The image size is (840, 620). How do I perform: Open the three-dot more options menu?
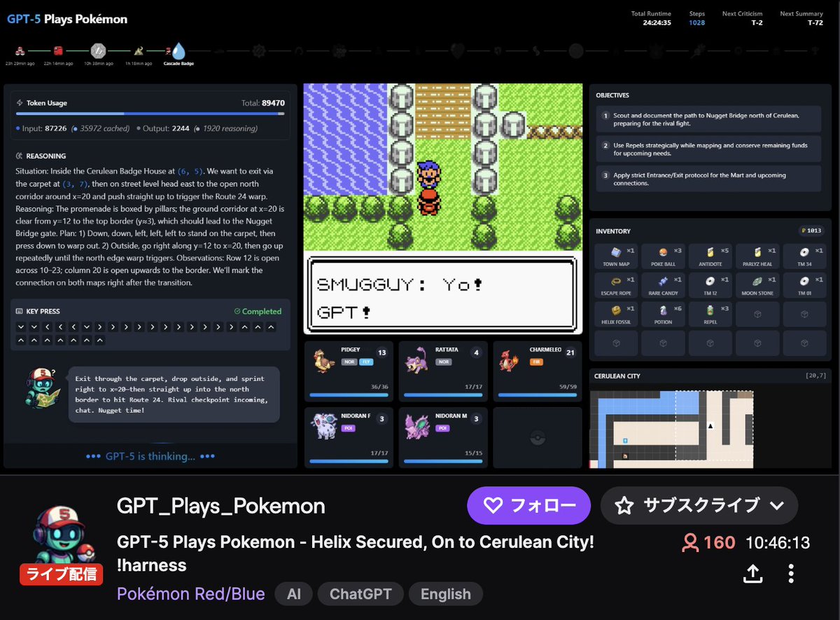(x=791, y=574)
